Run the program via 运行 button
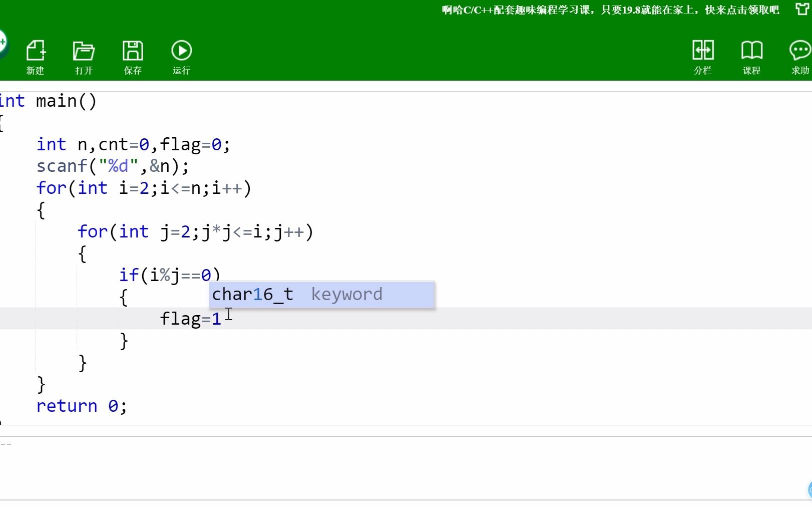This screenshot has width=812, height=508. (x=181, y=56)
